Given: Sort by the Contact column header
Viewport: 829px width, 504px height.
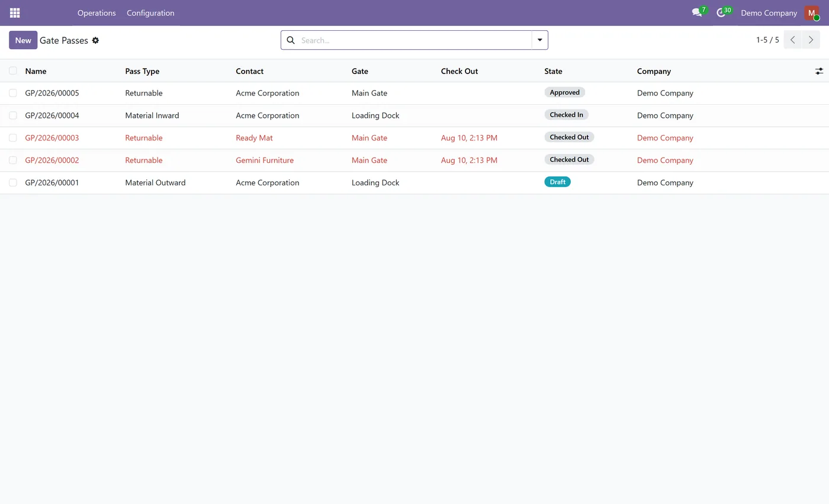Looking at the screenshot, I should (249, 71).
